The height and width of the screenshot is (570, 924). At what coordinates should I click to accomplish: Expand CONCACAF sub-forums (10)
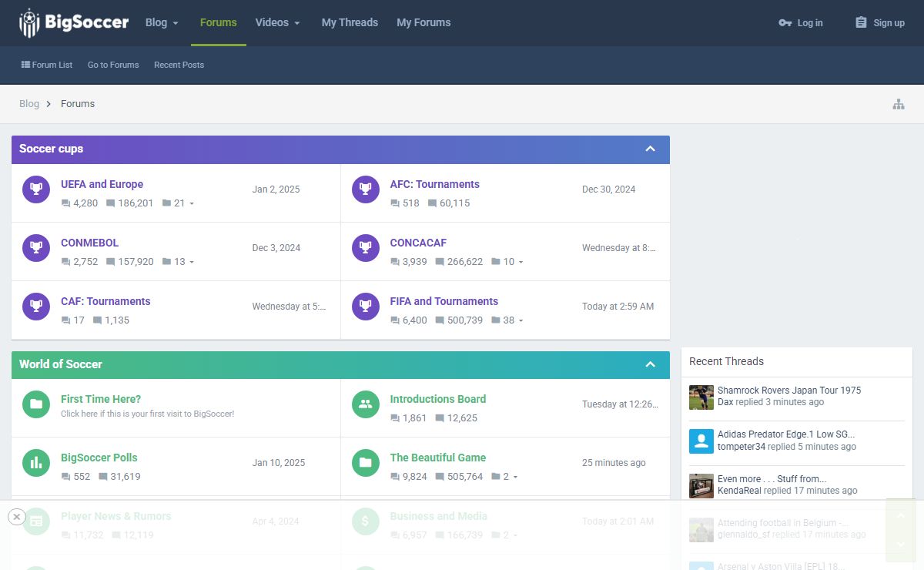507,262
